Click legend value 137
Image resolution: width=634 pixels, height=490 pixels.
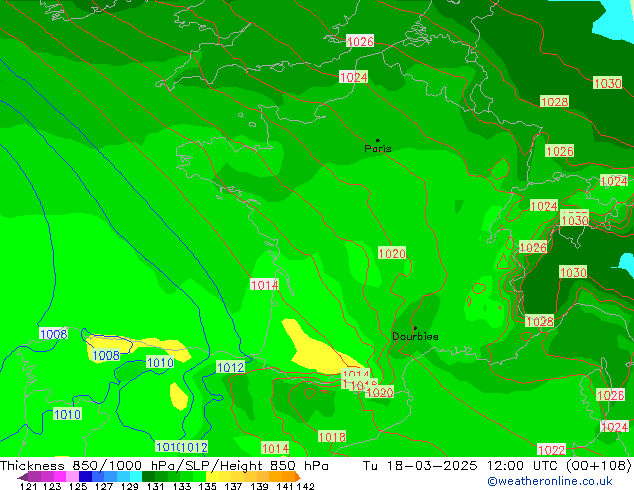[233, 486]
